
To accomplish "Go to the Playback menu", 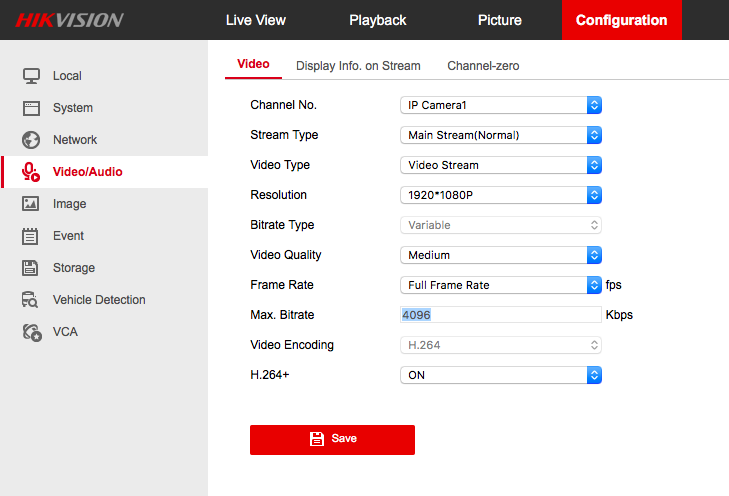I will pyautogui.click(x=378, y=20).
